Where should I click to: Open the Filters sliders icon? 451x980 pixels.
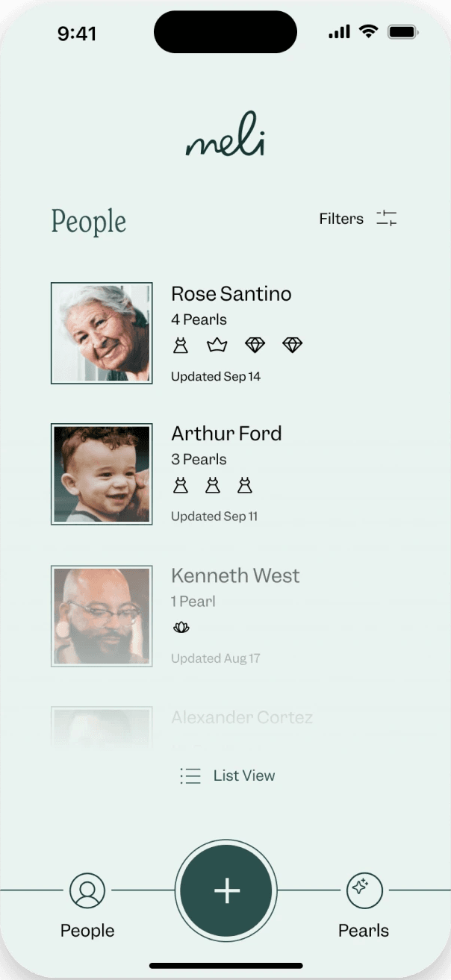point(386,218)
